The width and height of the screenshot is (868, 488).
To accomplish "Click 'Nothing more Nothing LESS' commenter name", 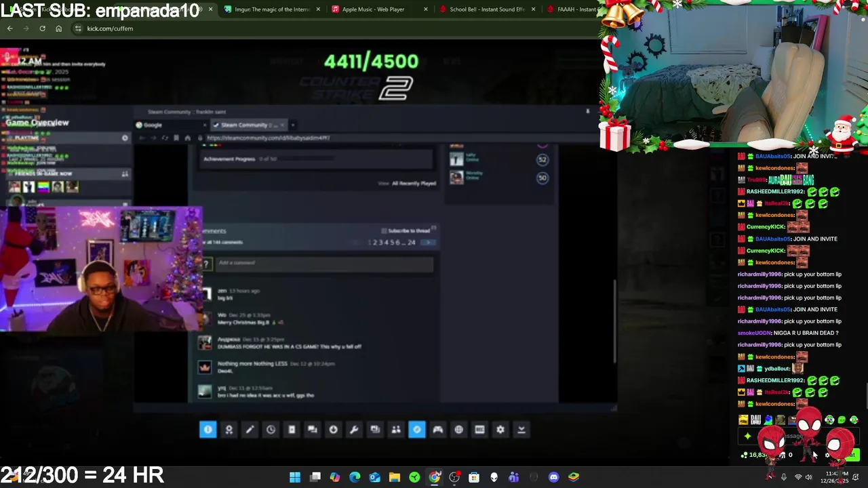I will pos(252,363).
